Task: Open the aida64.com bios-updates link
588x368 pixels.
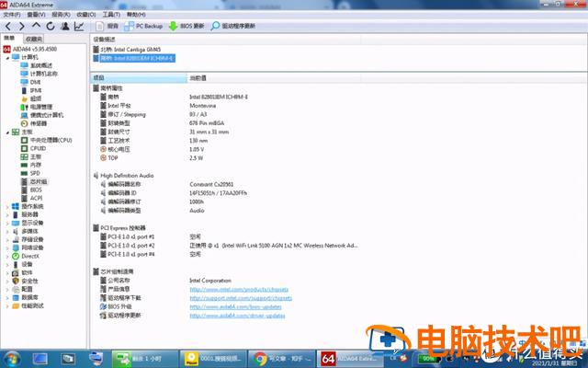Action: pos(235,306)
